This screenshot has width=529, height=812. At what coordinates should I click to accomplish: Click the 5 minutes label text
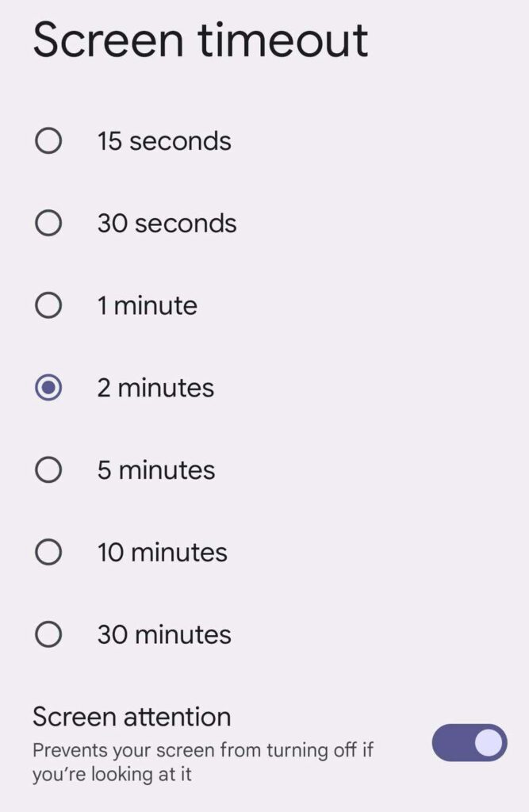tap(155, 469)
